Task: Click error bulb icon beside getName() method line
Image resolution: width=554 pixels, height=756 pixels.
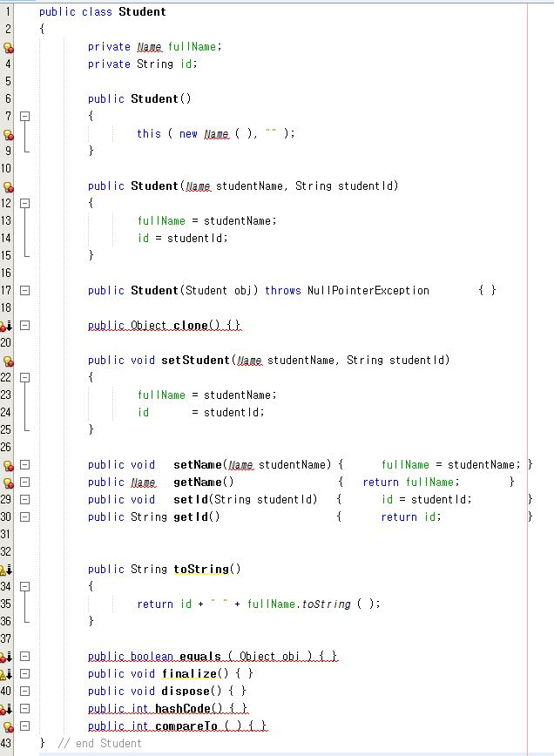Action: pos(8,483)
